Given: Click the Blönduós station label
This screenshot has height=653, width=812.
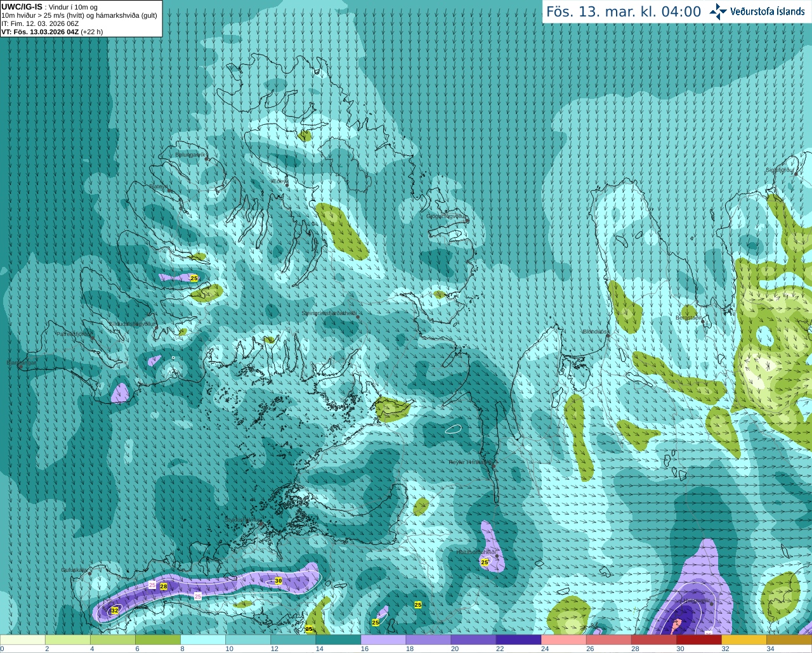Looking at the screenshot, I should coord(595,332).
